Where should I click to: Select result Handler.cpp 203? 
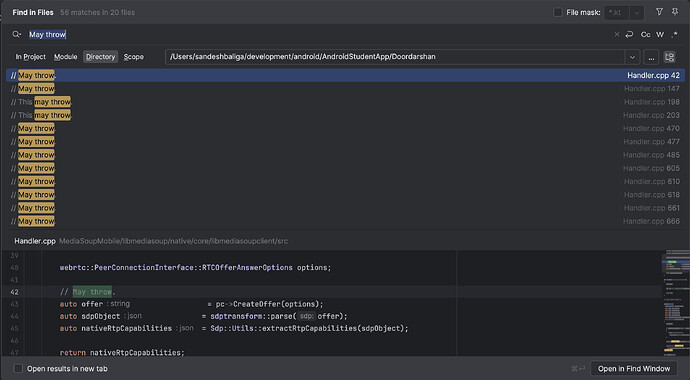[345, 115]
